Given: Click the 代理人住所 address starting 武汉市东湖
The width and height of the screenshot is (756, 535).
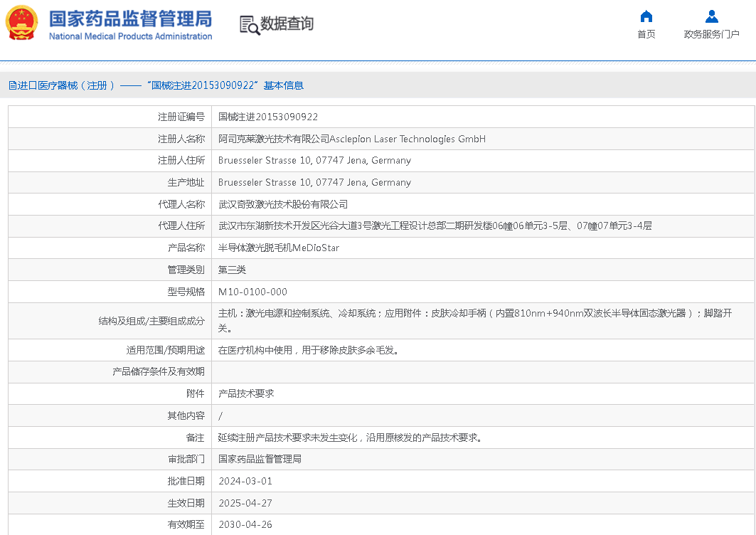Looking at the screenshot, I should click(x=435, y=226).
